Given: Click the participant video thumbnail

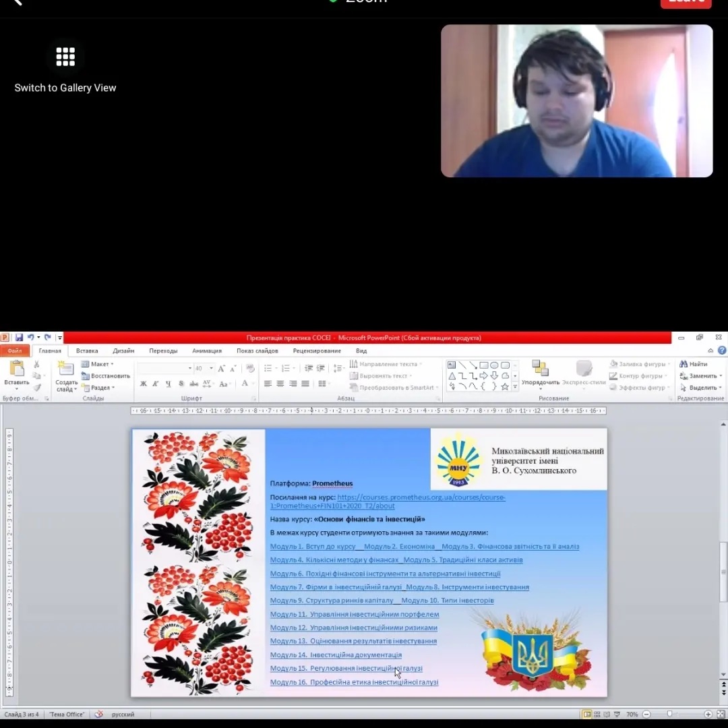Looking at the screenshot, I should pyautogui.click(x=576, y=101).
